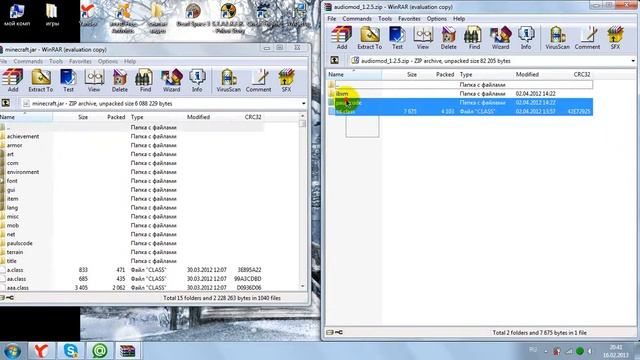Open Yandex browser from taskbar
The width and height of the screenshot is (640, 360).
point(41,351)
